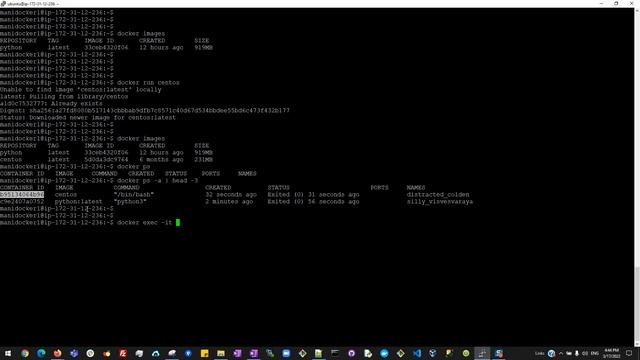Click the sha256 digest line
Screen dimensions: 640x360
pos(145,111)
